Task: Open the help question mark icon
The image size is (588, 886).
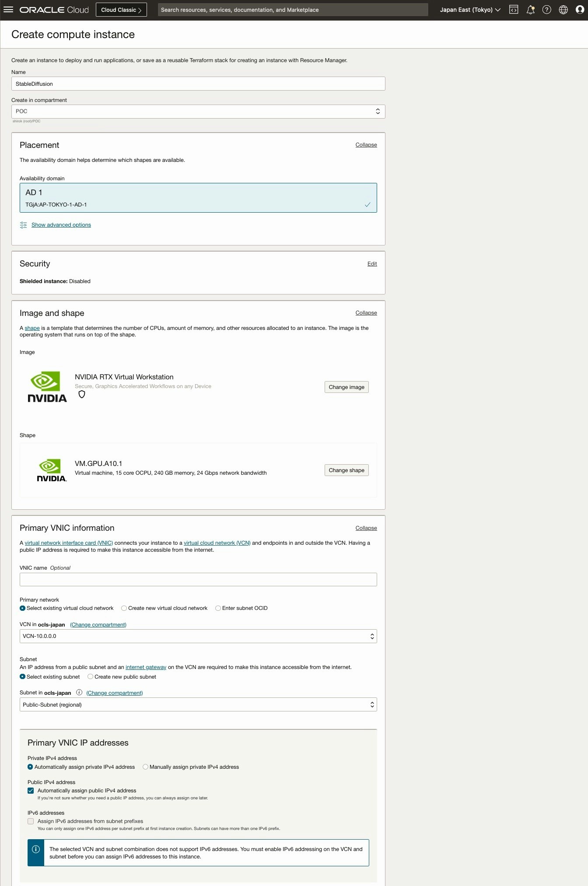Action: click(x=547, y=10)
